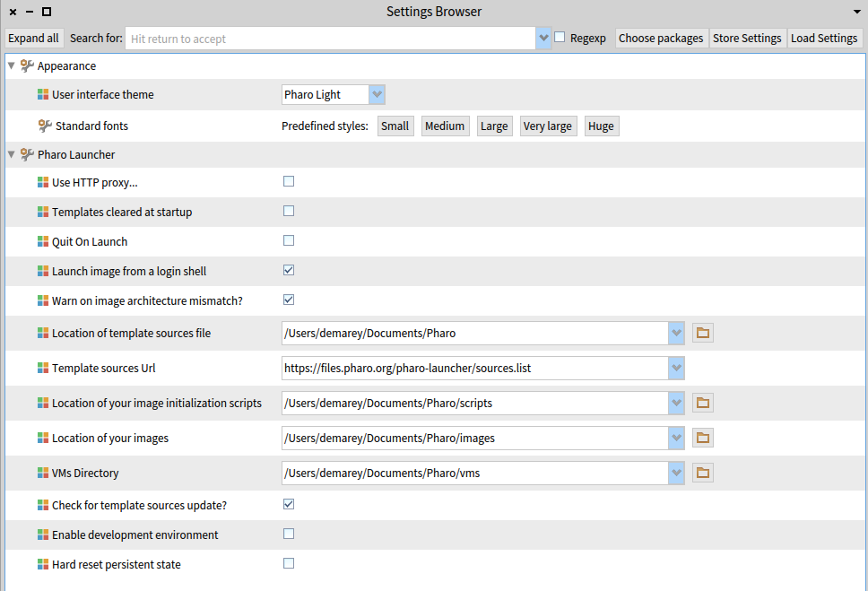Select the Quit On Launch row label
The width and height of the screenshot is (868, 591).
point(90,241)
